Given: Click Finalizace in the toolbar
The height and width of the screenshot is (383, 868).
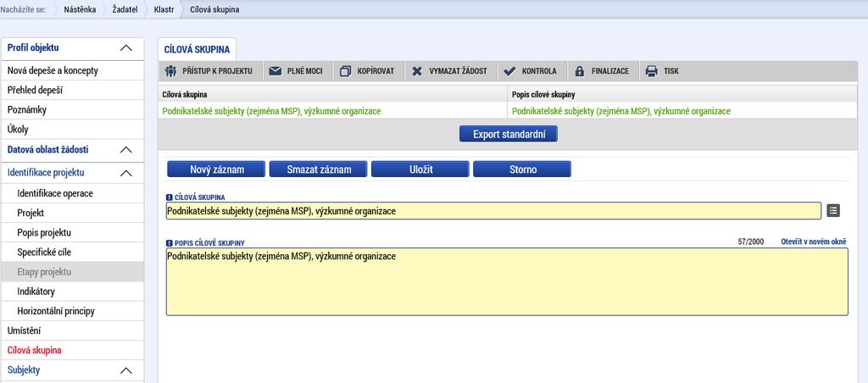Looking at the screenshot, I should pos(610,71).
